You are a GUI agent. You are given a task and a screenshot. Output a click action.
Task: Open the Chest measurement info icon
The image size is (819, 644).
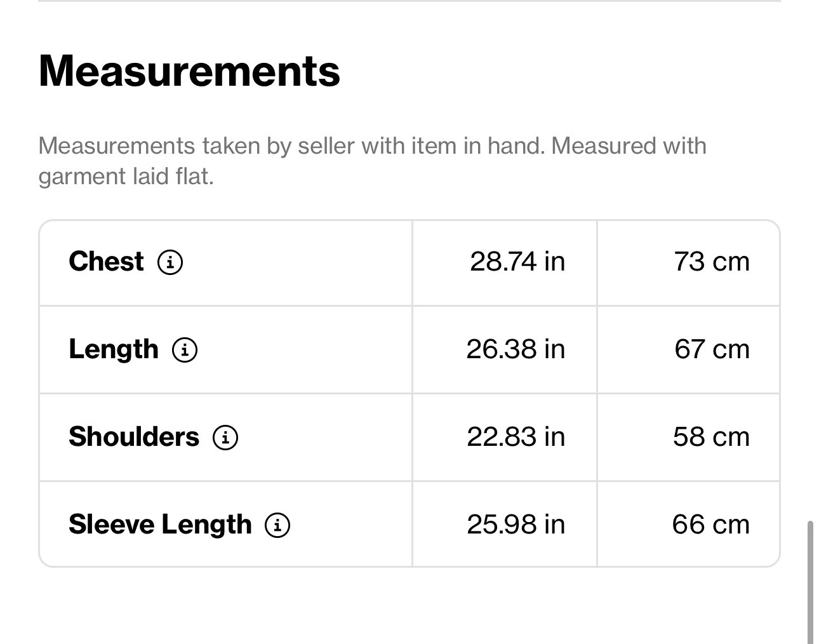[170, 262]
